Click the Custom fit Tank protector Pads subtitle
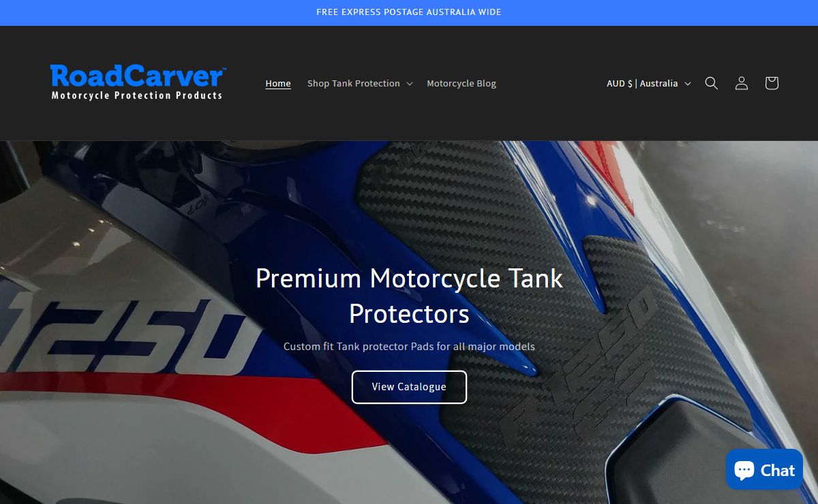This screenshot has width=818, height=504. 409,346
